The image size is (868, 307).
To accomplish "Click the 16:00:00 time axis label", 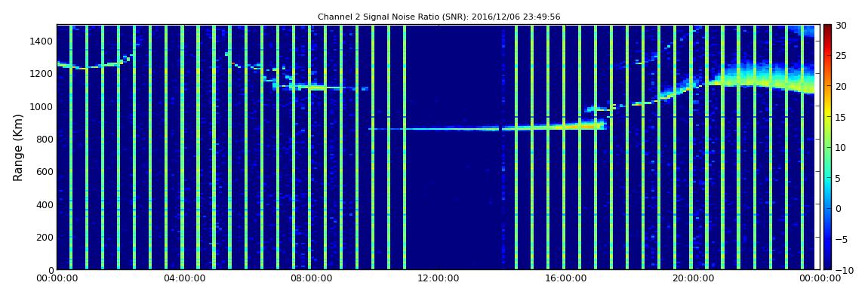I will tap(566, 279).
